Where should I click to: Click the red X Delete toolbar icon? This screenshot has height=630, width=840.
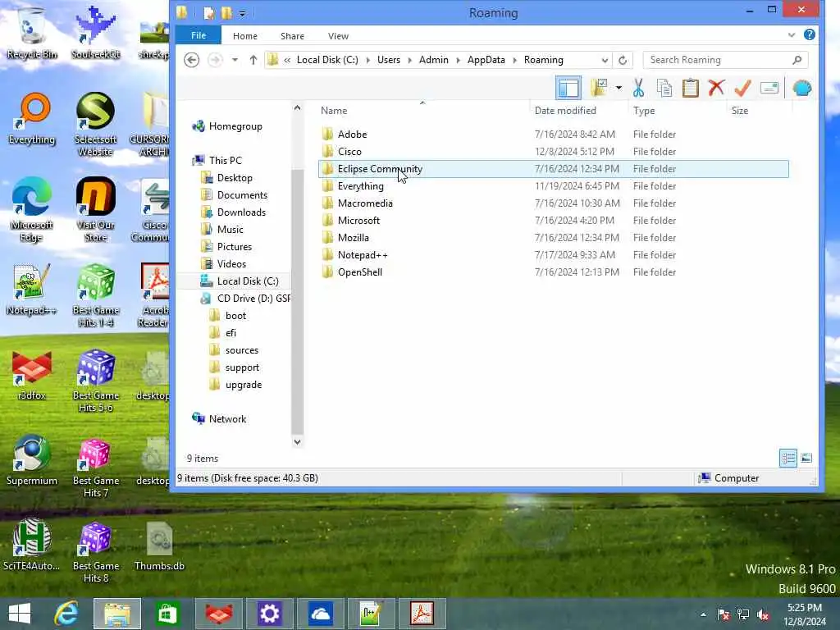[x=716, y=87]
